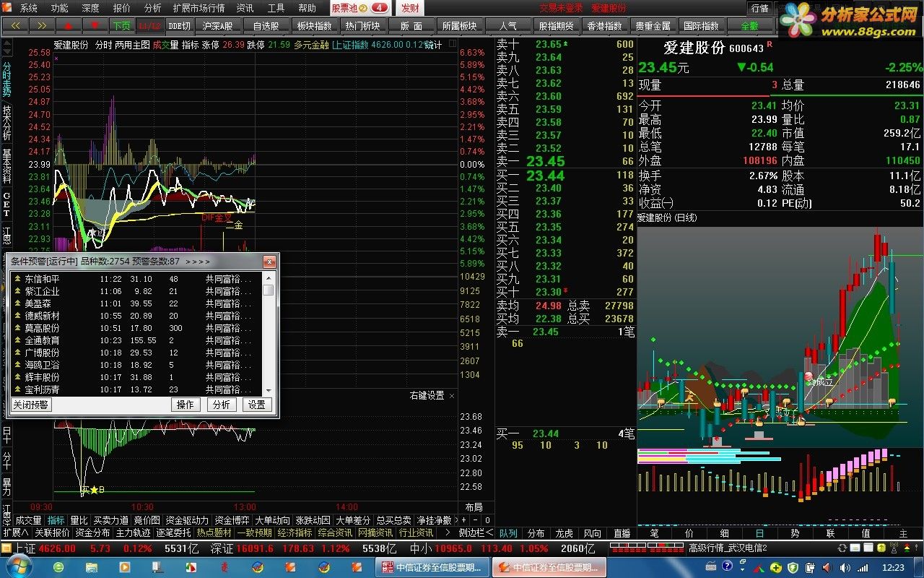
Task: Select 莫高股份 row in alert list
Action: (x=136, y=328)
